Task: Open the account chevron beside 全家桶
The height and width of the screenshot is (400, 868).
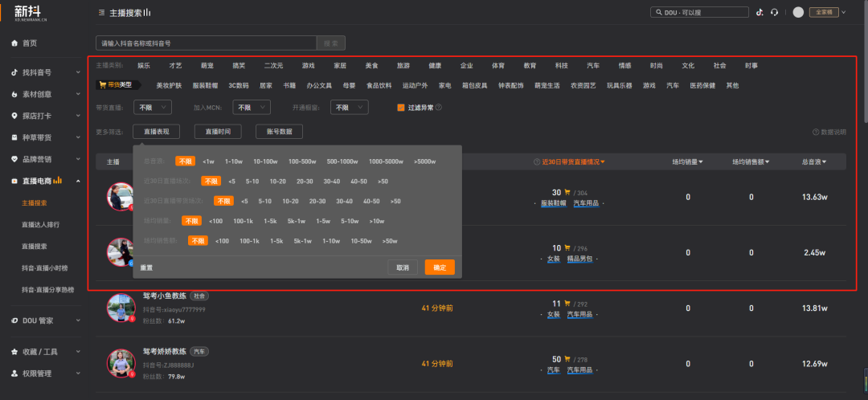Action: [844, 12]
